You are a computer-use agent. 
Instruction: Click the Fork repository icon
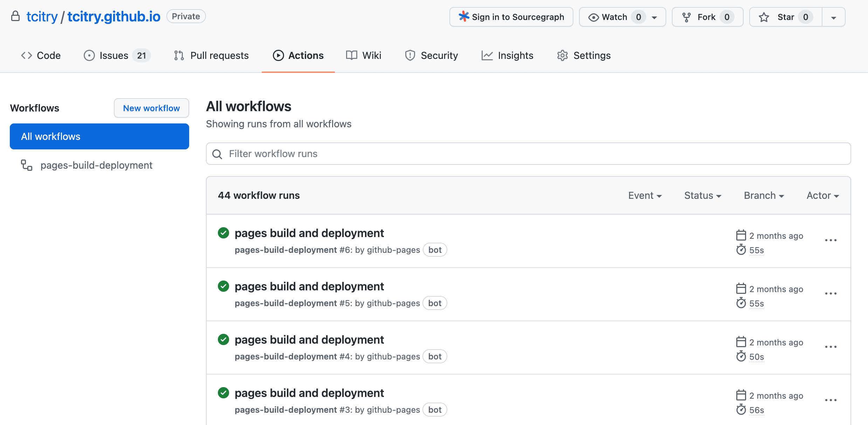tap(687, 17)
